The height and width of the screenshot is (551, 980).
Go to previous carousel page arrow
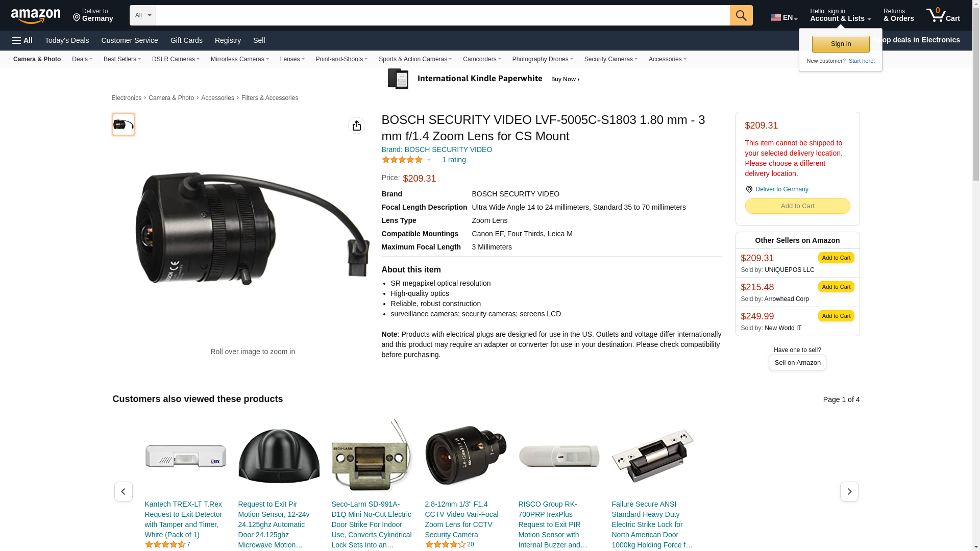[124, 491]
